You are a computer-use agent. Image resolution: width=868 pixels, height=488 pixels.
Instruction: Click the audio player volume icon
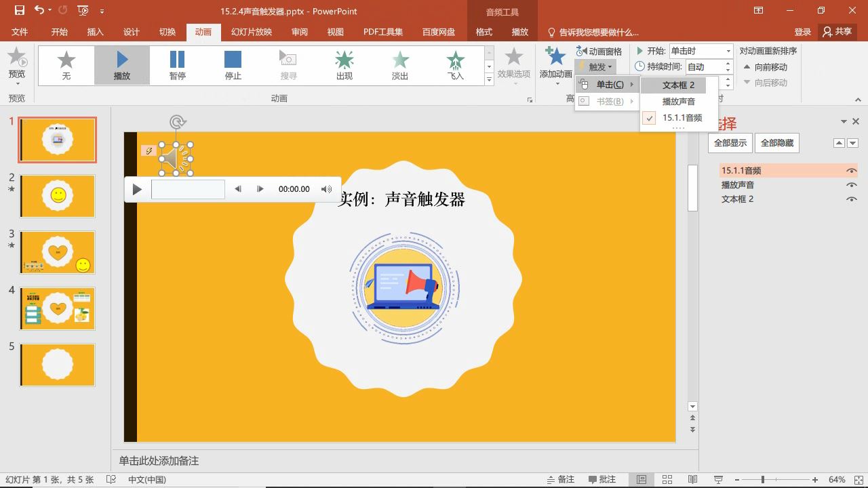click(x=326, y=189)
